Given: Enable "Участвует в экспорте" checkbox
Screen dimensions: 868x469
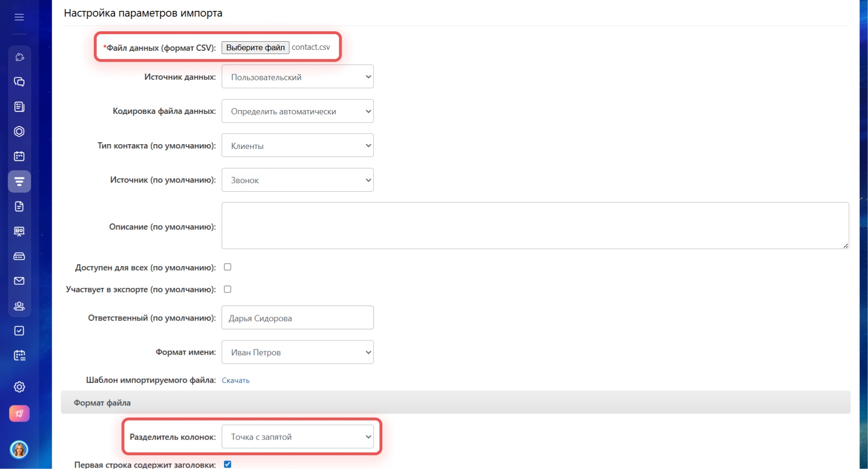Looking at the screenshot, I should pyautogui.click(x=227, y=289).
